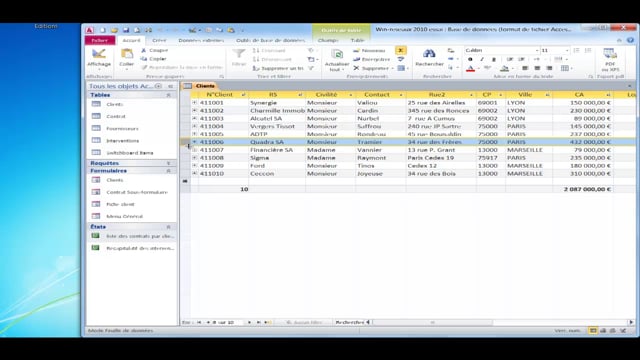Click the Nouveau record button
640x360 pixels.
369,51
